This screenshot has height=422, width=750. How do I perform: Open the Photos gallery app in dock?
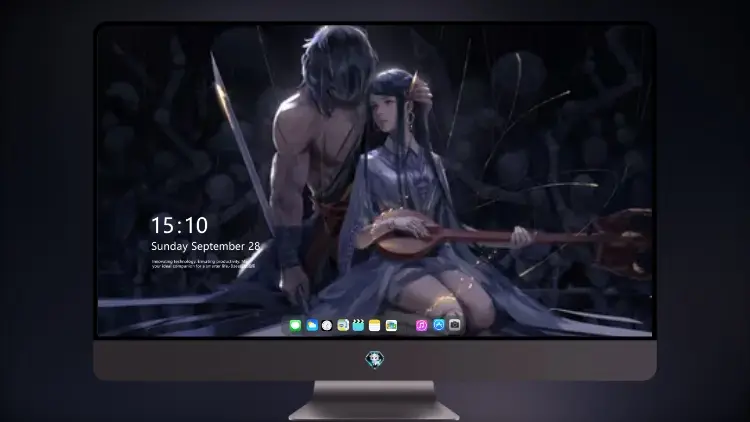(391, 326)
